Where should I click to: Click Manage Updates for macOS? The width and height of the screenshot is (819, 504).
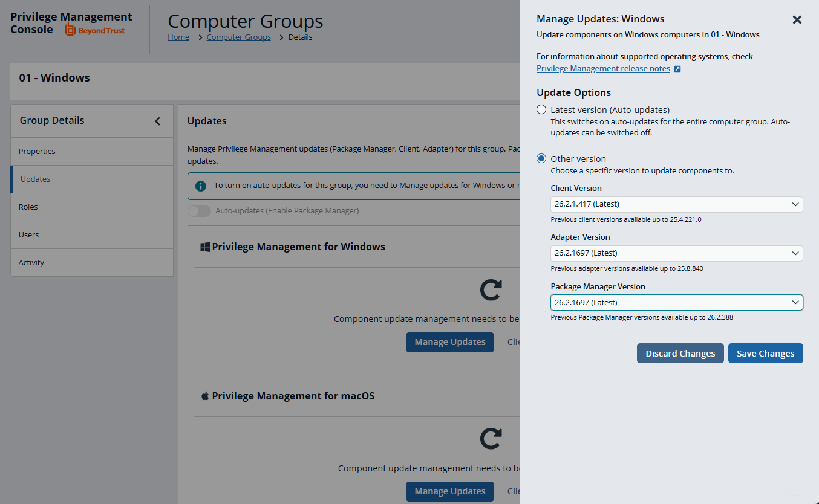pos(449,491)
